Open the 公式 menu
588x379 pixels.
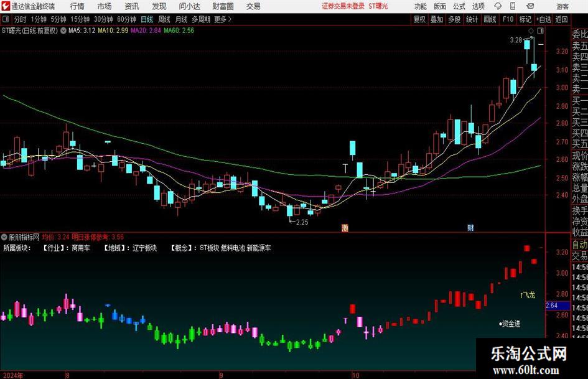(459, 6)
